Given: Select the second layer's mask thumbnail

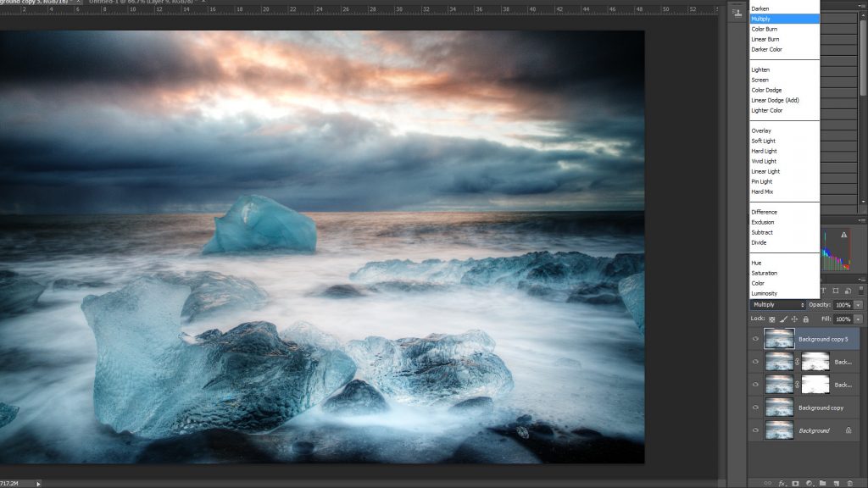Looking at the screenshot, I should 815,362.
